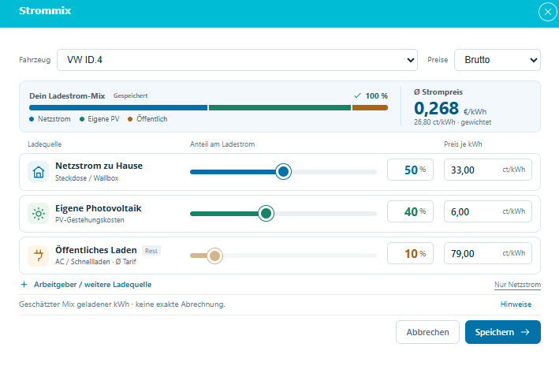
Task: Save the mix with Speichern button
Action: (503, 332)
